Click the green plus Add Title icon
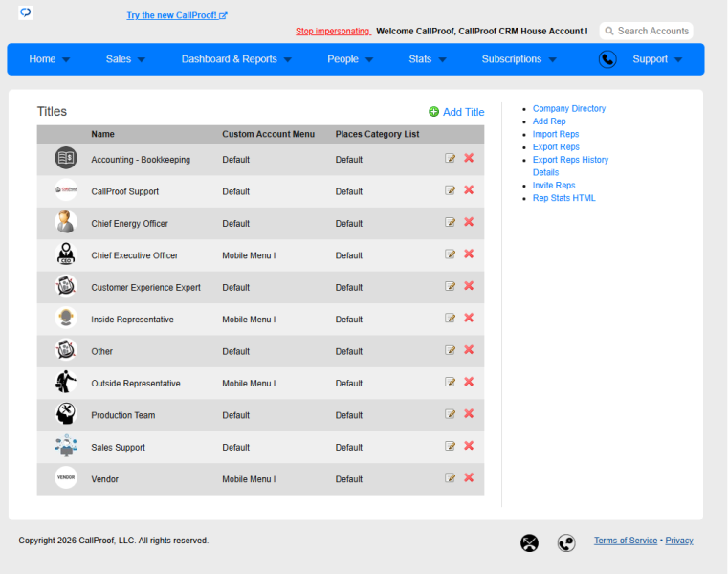Viewport: 728px width, 574px height. point(433,112)
